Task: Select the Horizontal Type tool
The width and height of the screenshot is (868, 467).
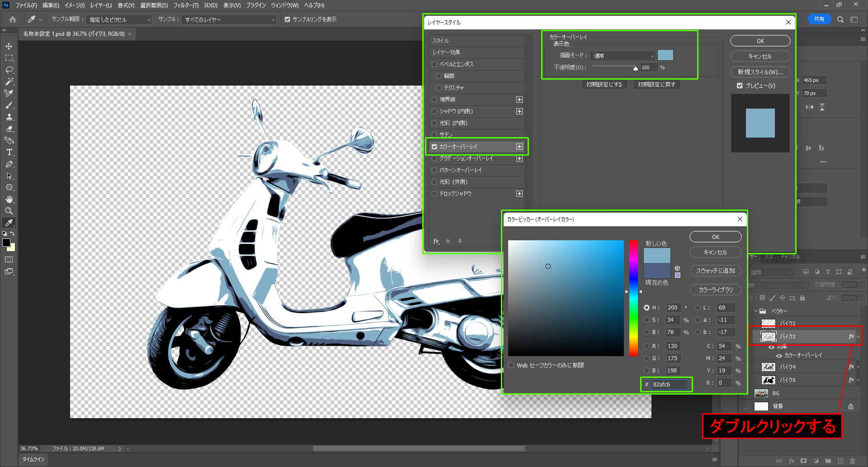Action: [9, 152]
